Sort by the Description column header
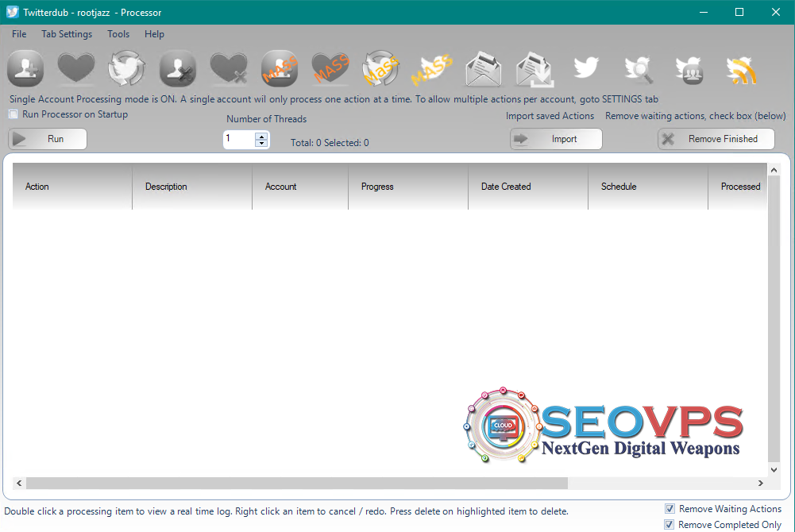Image resolution: width=795 pixels, height=532 pixels. (x=192, y=187)
